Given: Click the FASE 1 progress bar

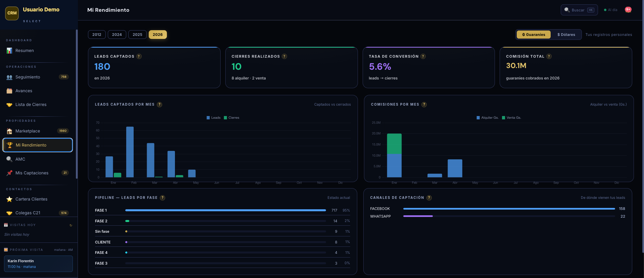Looking at the screenshot, I should pyautogui.click(x=226, y=210).
